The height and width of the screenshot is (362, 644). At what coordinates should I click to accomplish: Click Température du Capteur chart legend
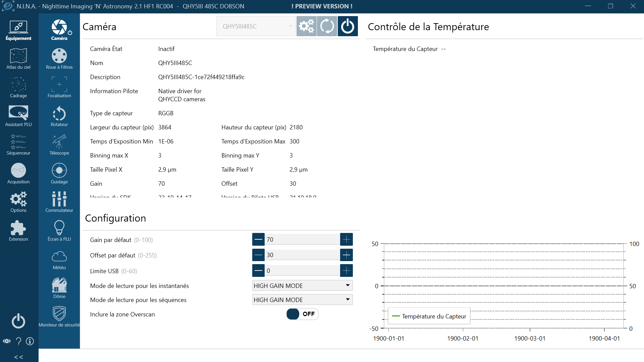(x=429, y=316)
